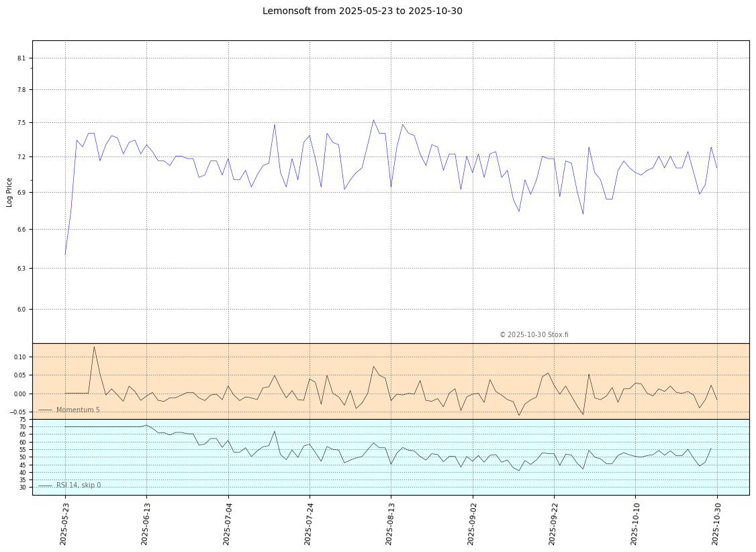Click the 7.2 tick on the price axis
This screenshot has width=756, height=552.
[21, 157]
